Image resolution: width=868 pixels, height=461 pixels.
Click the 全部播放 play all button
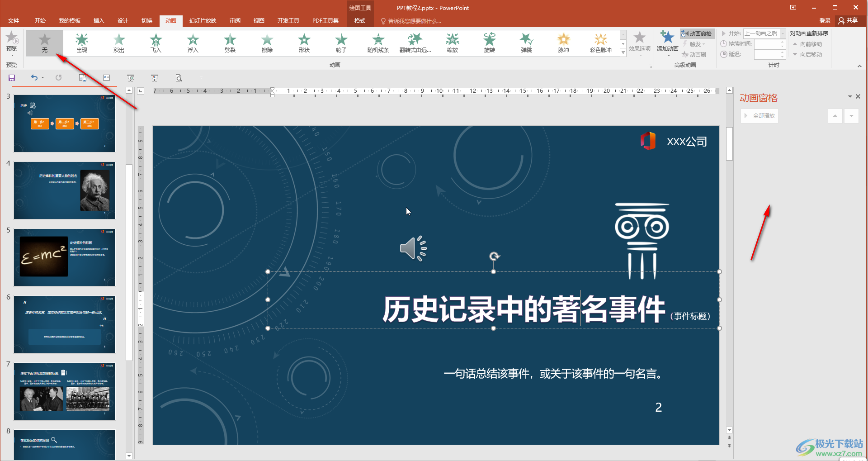759,116
